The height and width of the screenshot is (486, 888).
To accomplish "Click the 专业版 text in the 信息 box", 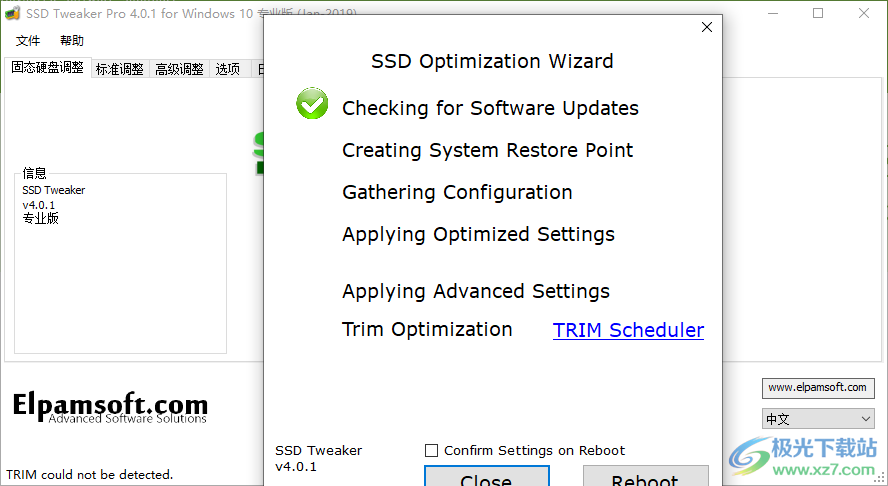I will [41, 219].
